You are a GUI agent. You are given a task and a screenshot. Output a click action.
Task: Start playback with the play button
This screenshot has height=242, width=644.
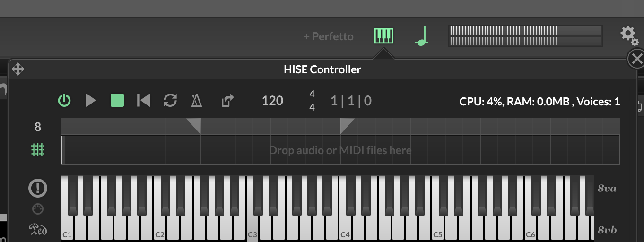point(91,100)
